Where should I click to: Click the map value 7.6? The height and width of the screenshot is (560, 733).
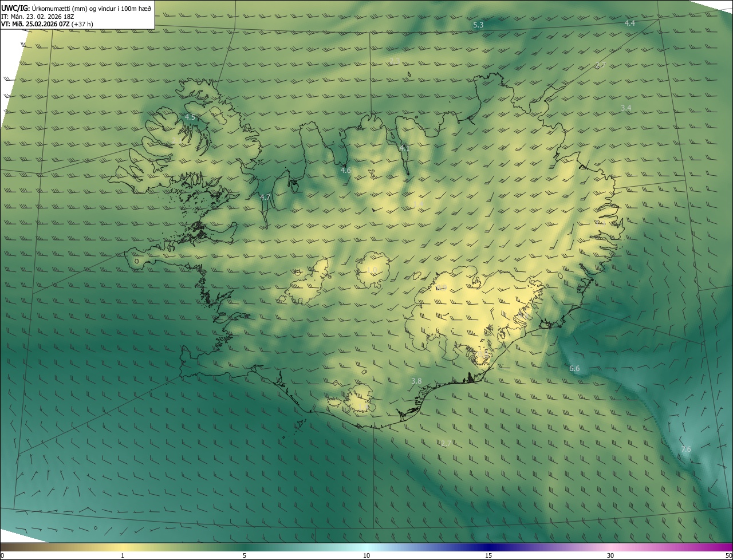pos(685,449)
